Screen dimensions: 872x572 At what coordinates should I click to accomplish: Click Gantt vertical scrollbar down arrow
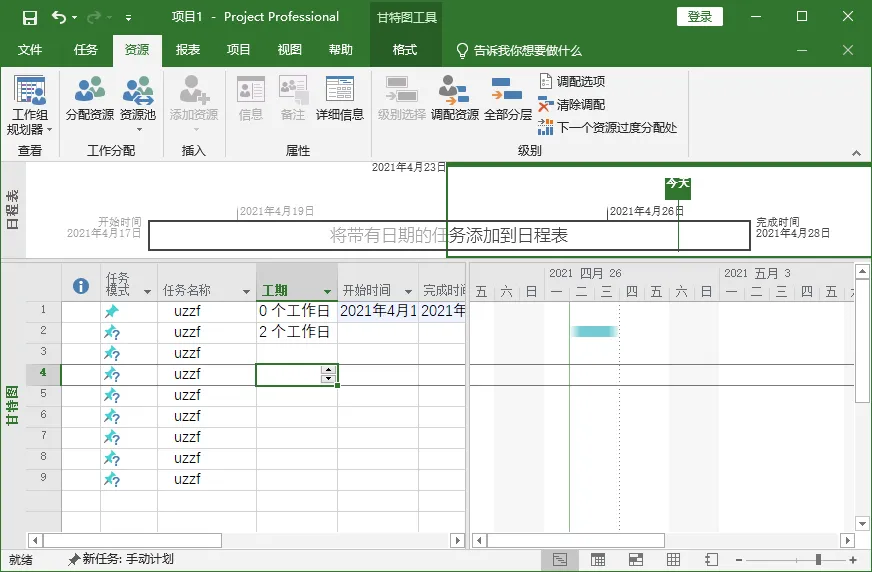863,523
